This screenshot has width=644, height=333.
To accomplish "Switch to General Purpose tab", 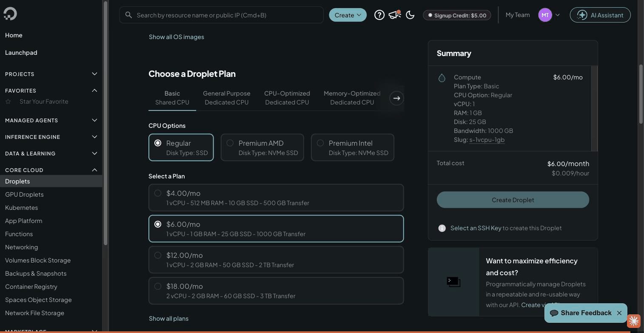I will [x=226, y=98].
